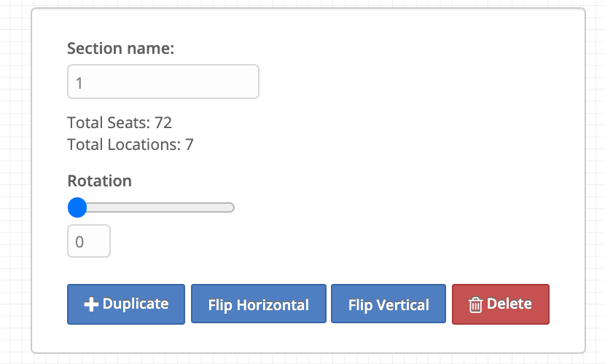Flip the section horizontally
Screen dimensions: 605x364
pos(259,304)
